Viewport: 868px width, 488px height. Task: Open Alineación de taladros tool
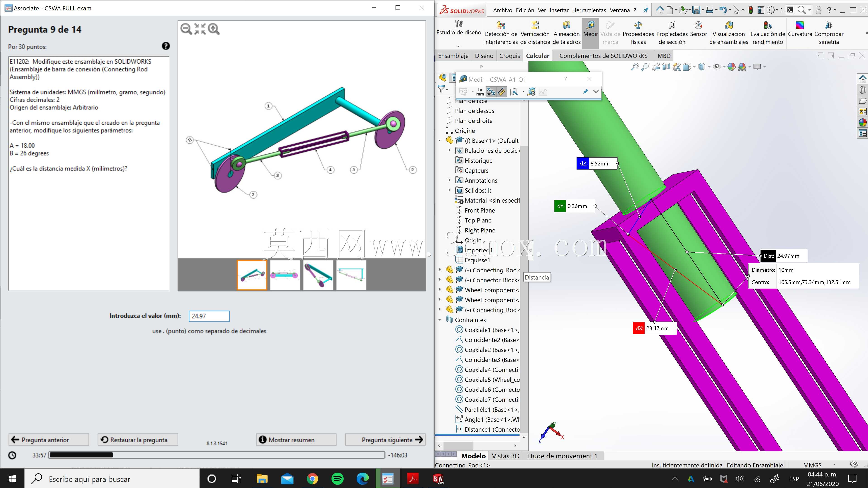coord(566,33)
